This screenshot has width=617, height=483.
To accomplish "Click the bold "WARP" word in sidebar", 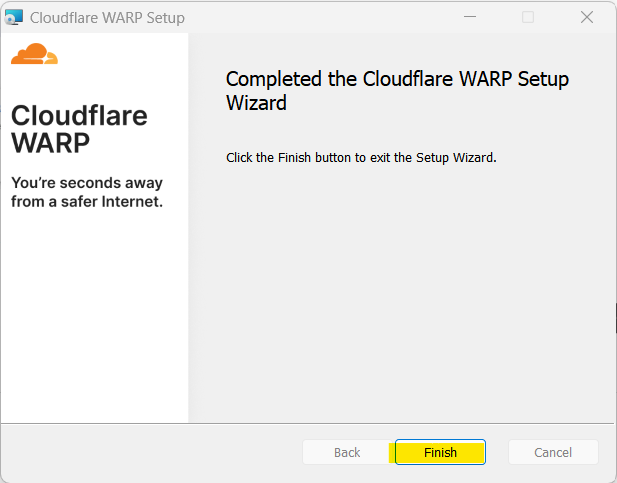I will 51,143.
